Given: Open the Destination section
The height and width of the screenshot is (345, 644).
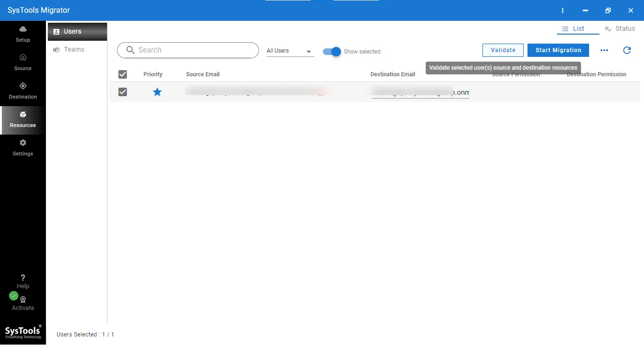Looking at the screenshot, I should tap(23, 91).
